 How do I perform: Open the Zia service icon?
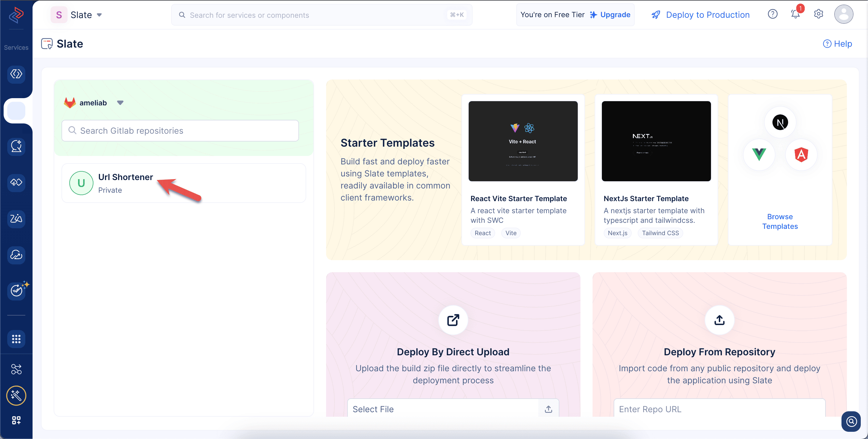[x=16, y=219]
